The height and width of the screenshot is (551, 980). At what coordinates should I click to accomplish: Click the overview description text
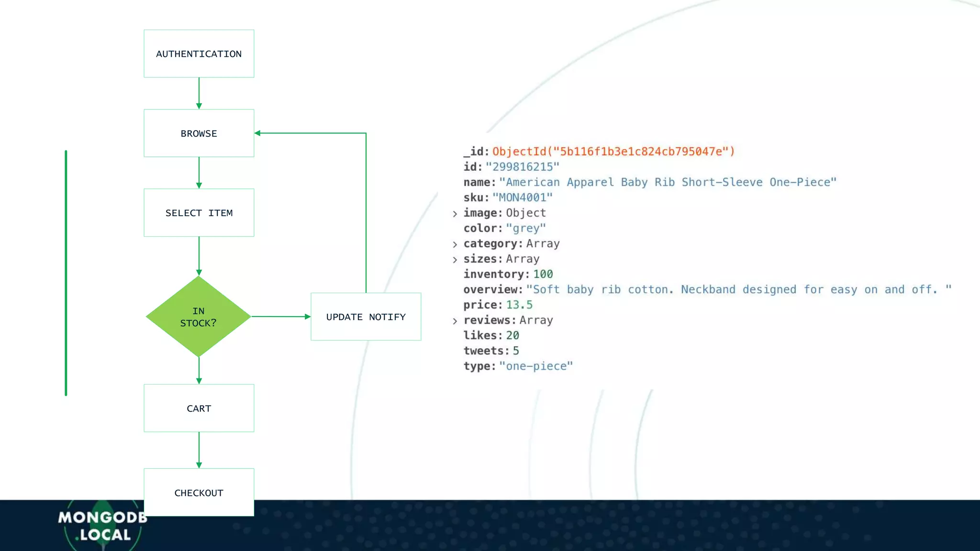(x=738, y=289)
